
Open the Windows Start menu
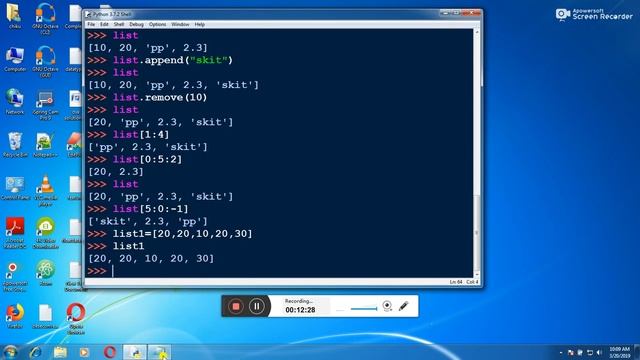click(x=10, y=352)
